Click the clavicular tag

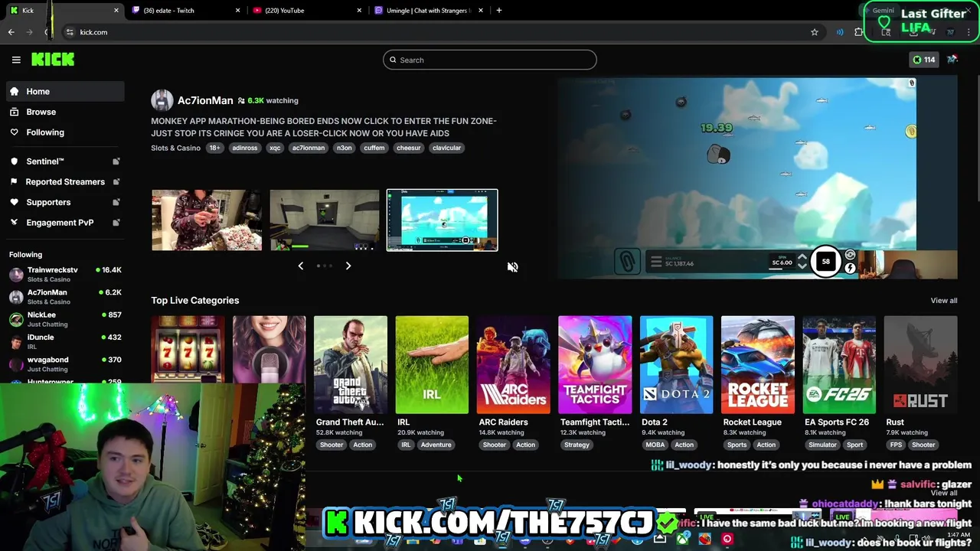click(x=446, y=148)
